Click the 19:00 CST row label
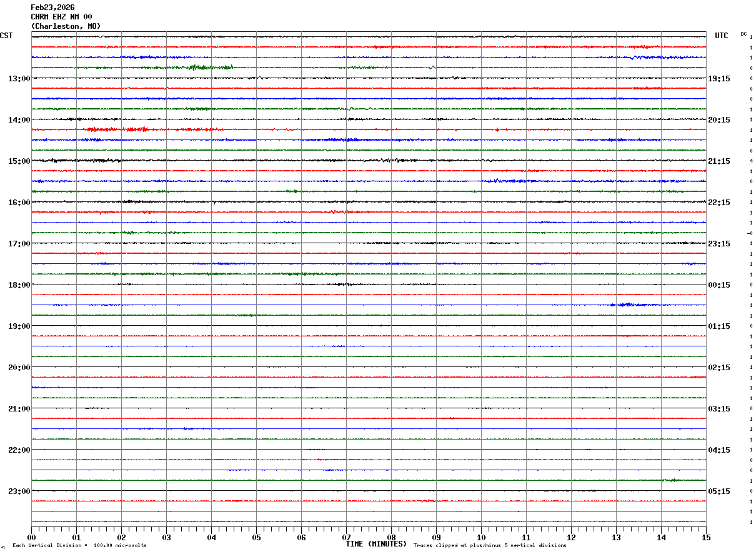 point(19,326)
